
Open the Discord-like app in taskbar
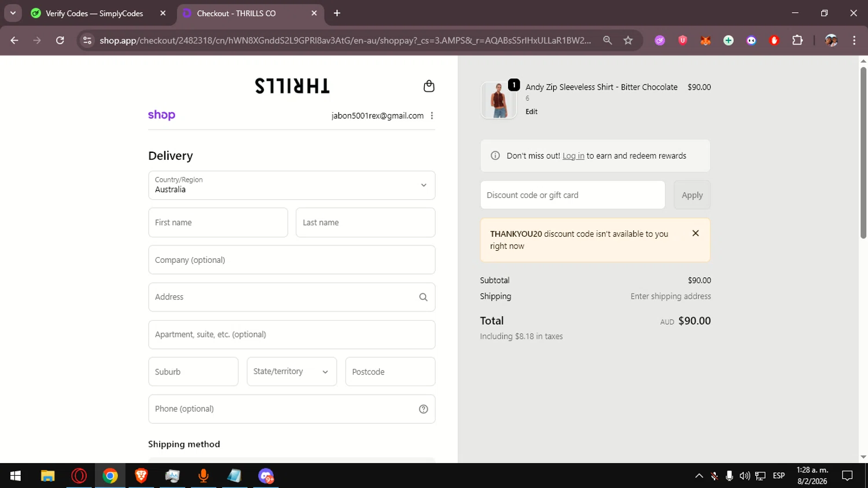tap(266, 476)
